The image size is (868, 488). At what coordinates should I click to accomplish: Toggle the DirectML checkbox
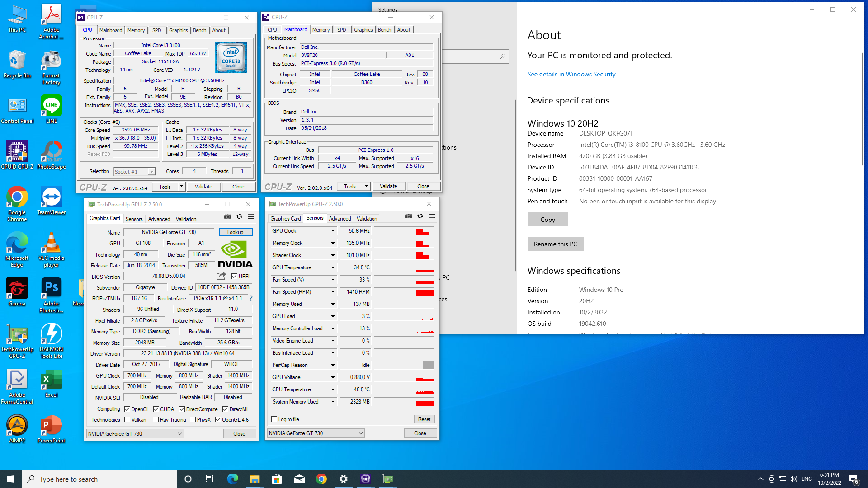(225, 409)
